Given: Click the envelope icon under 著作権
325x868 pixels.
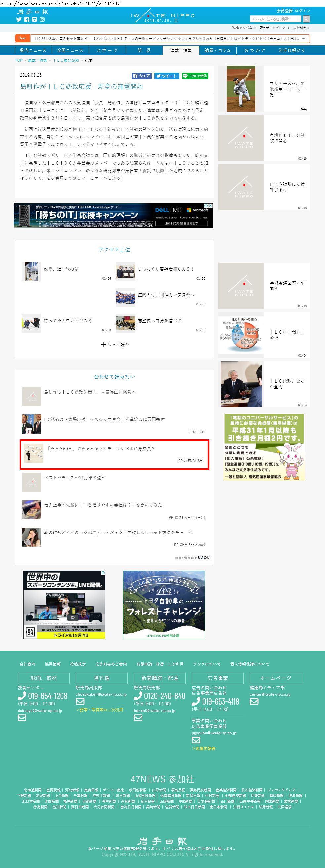Looking at the screenshot, I should coord(80,701).
